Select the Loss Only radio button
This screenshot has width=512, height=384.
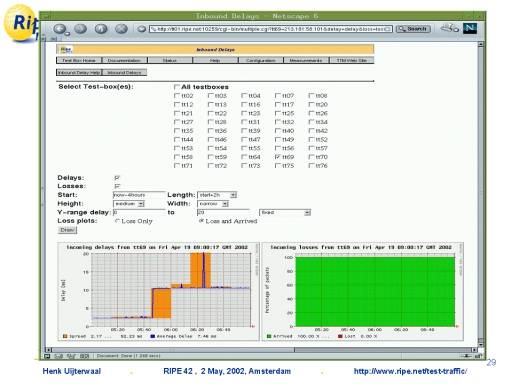click(117, 221)
